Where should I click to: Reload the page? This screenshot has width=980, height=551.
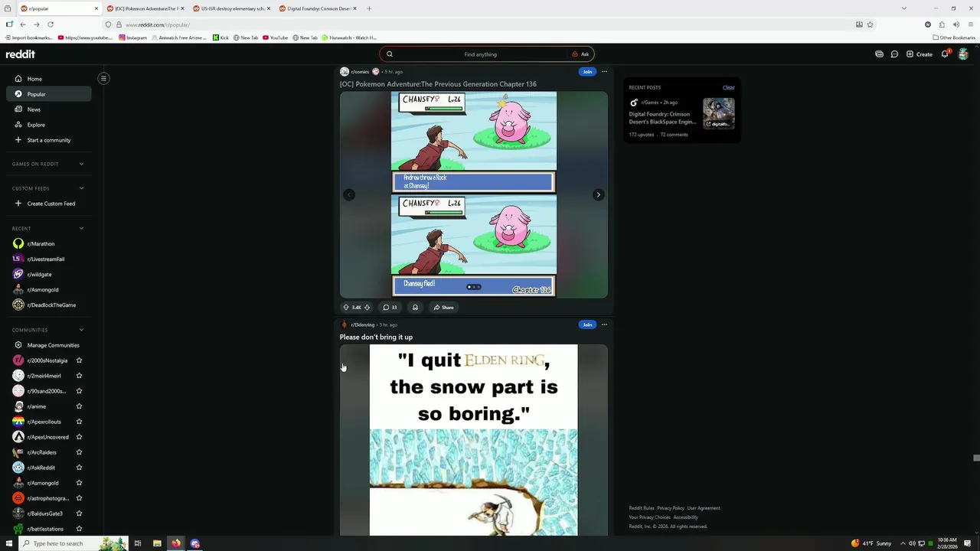tap(51, 24)
